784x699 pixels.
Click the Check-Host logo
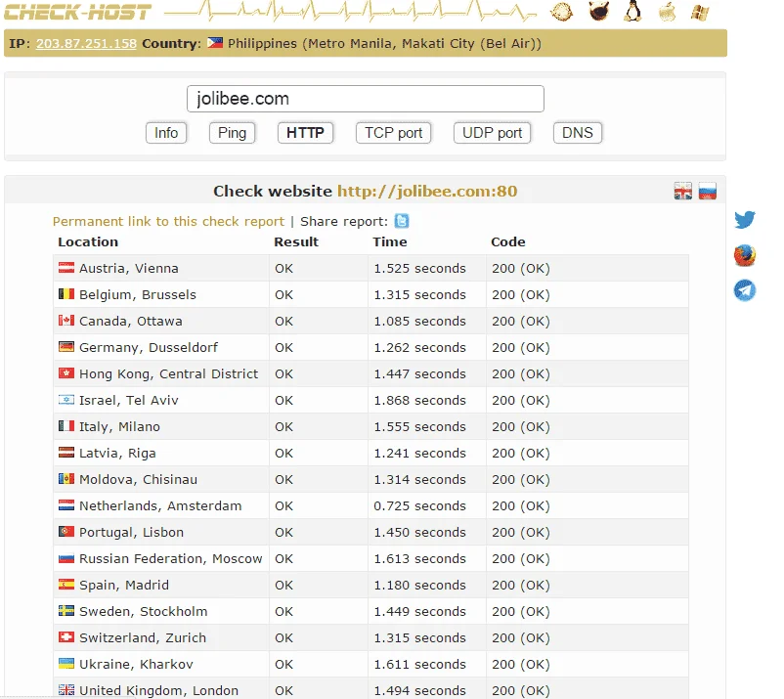click(x=78, y=12)
